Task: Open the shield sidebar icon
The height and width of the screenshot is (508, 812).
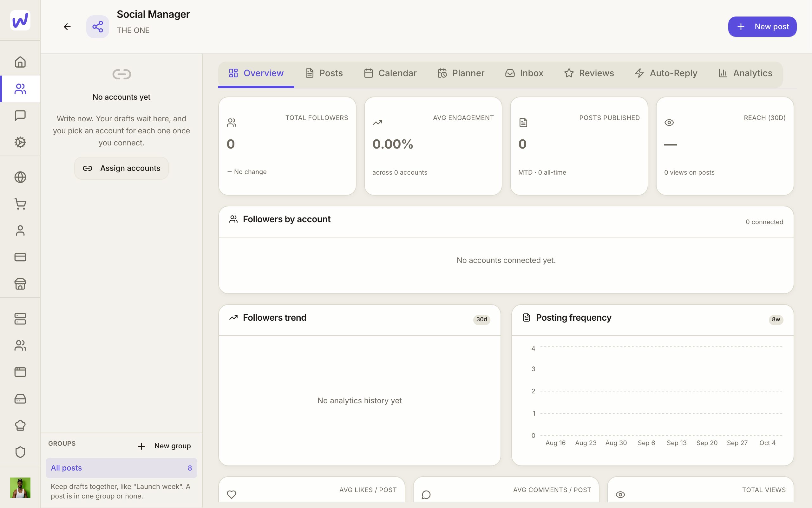Action: [20, 452]
